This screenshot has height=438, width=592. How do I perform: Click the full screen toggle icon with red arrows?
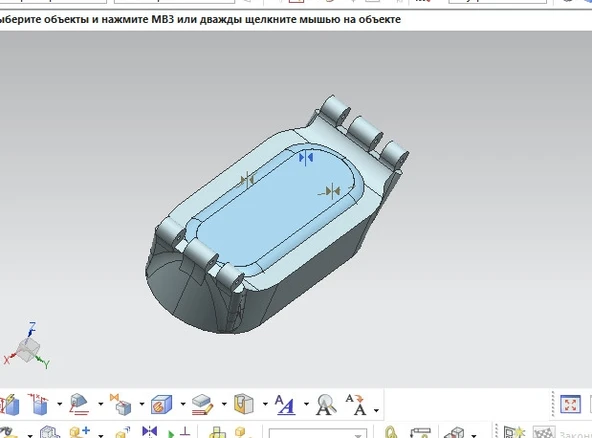click(x=570, y=404)
